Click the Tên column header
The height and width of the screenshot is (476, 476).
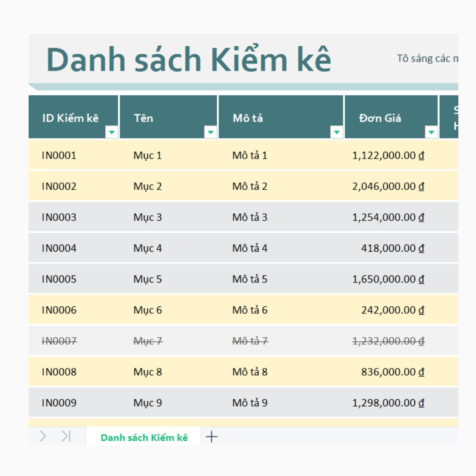[x=168, y=117]
